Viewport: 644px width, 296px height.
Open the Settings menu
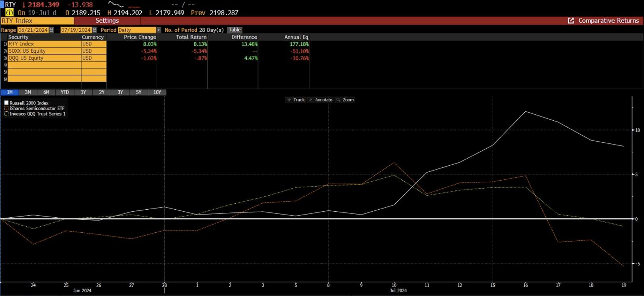[107, 21]
